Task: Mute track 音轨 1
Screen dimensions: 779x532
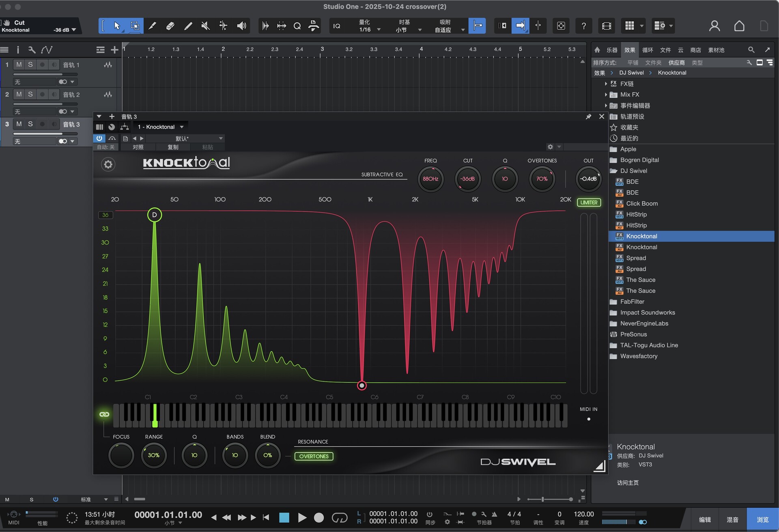Action: click(19, 65)
